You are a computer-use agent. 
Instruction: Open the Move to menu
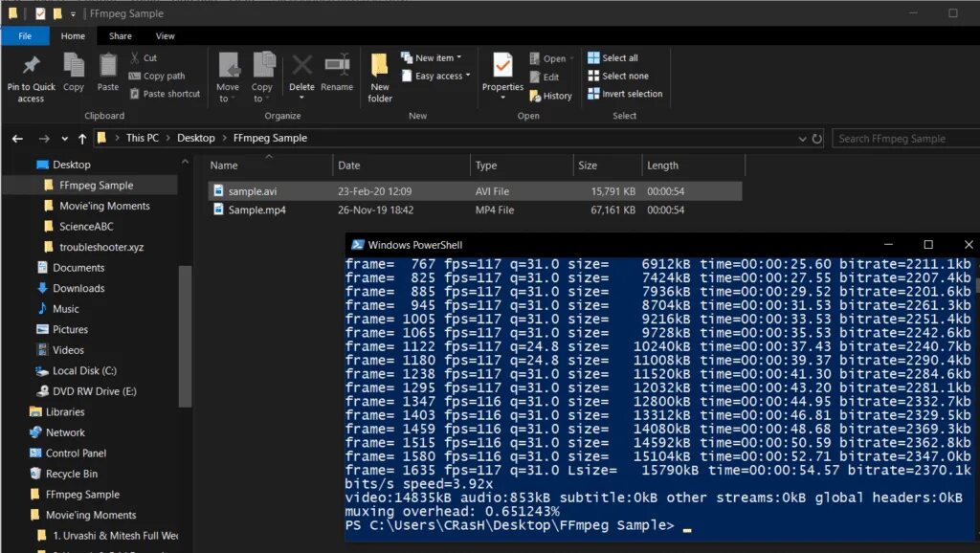click(x=228, y=77)
